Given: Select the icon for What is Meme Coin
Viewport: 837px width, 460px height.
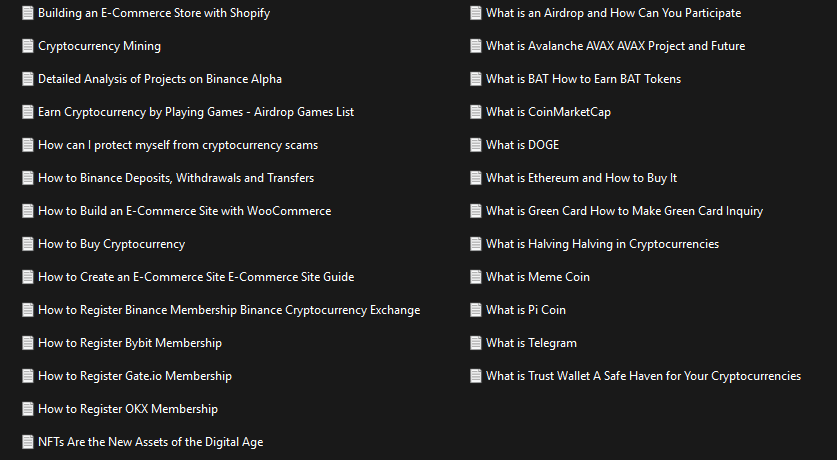Looking at the screenshot, I should (x=476, y=277).
